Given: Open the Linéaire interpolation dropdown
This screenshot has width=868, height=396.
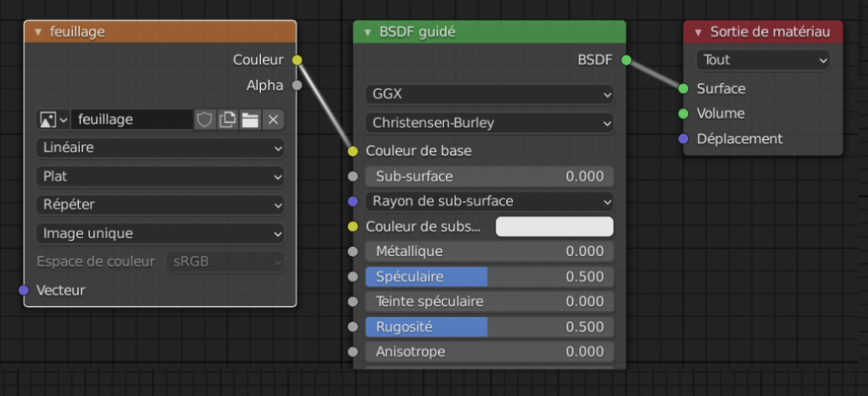Looking at the screenshot, I should (160, 148).
